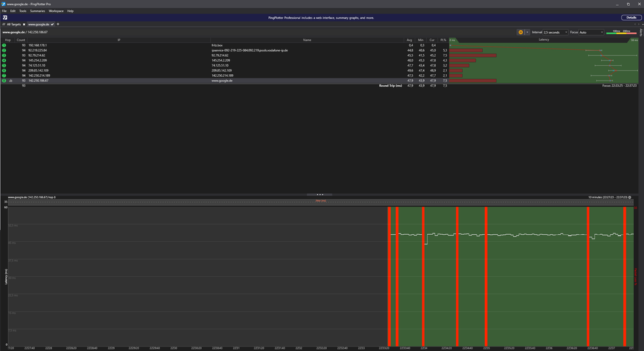644x351 pixels.
Task: Toggle timeline graph icon on hop 8 row
Action: tap(11, 81)
